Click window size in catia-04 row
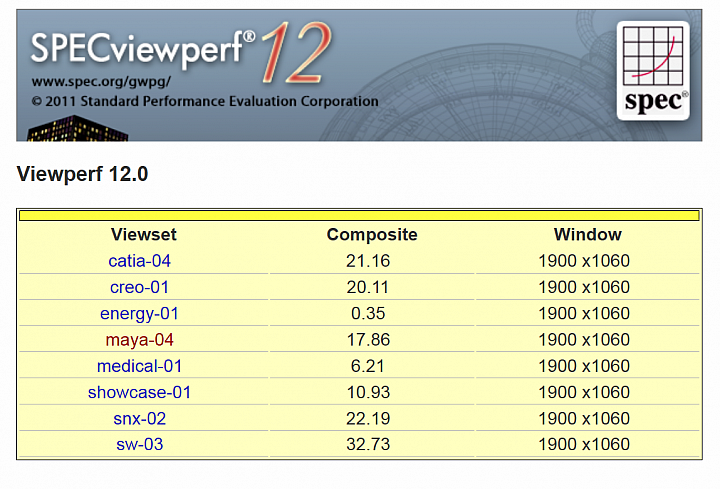Viewport: 720px width, 489px height. point(584,261)
